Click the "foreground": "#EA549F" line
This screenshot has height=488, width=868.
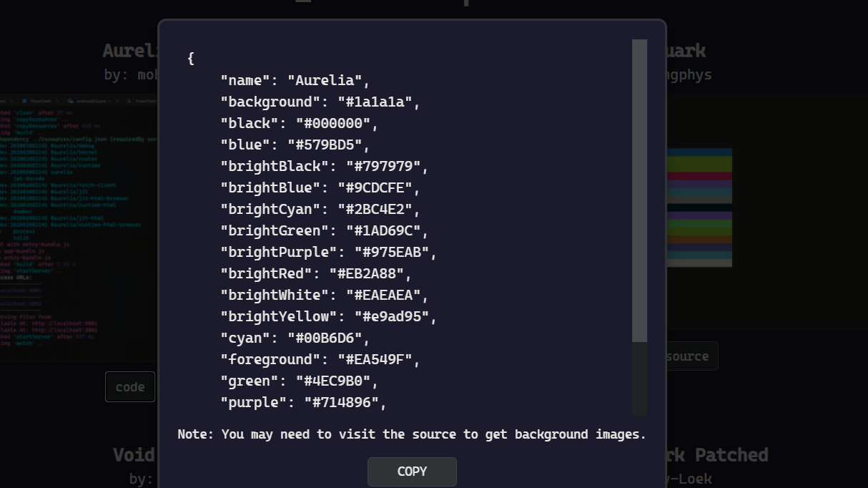[x=320, y=359]
